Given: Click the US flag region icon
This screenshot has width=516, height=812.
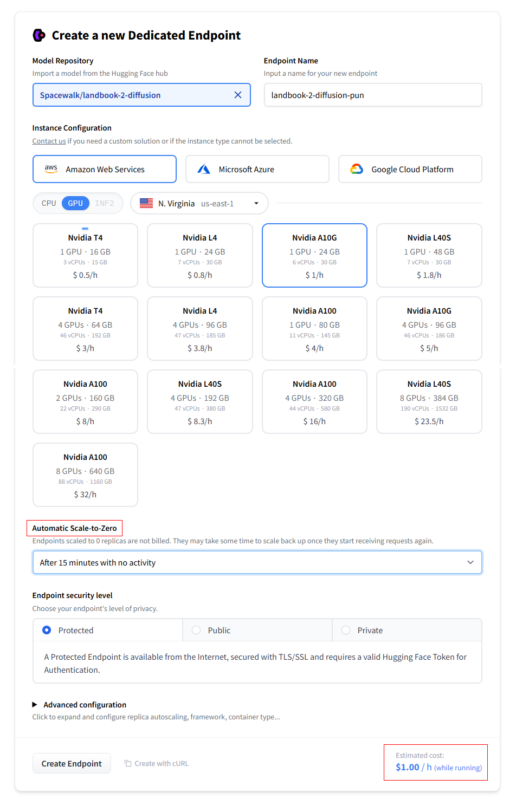Looking at the screenshot, I should tap(146, 204).
